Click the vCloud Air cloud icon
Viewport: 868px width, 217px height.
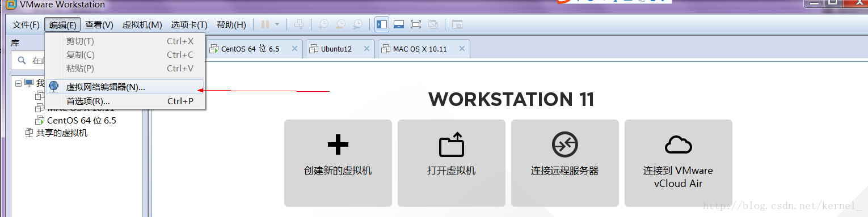[x=679, y=145]
